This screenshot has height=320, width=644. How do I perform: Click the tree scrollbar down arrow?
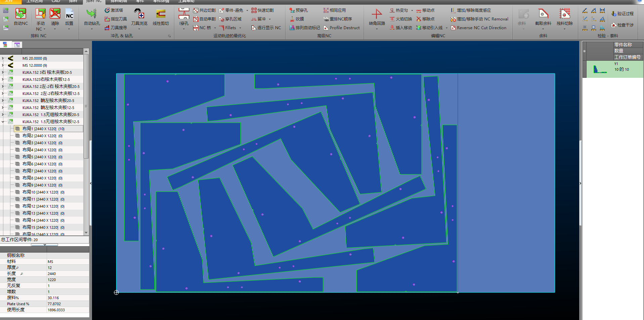[x=86, y=233]
